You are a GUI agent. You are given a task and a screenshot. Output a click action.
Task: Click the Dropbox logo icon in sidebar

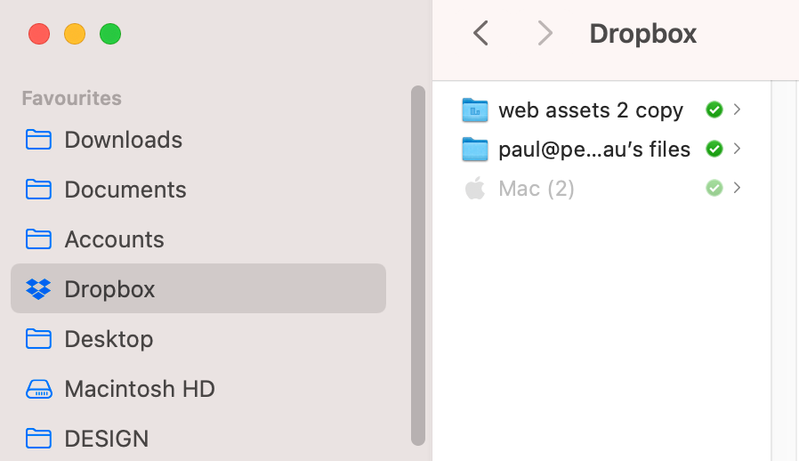(39, 290)
